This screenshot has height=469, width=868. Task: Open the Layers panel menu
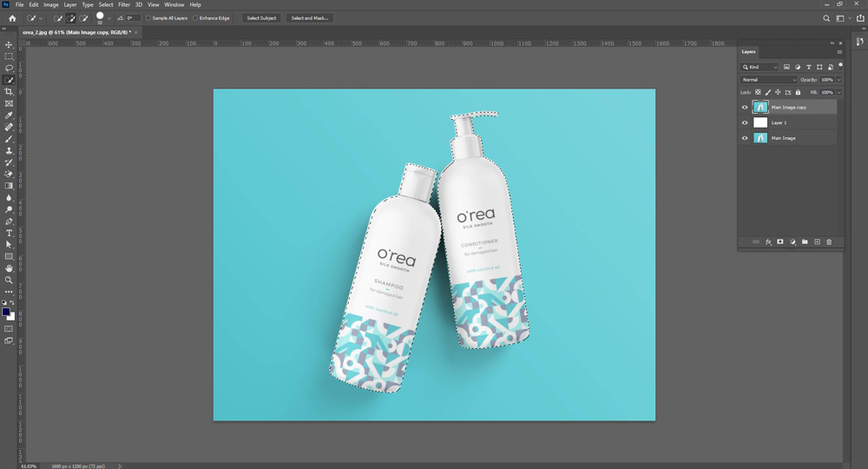tap(839, 52)
